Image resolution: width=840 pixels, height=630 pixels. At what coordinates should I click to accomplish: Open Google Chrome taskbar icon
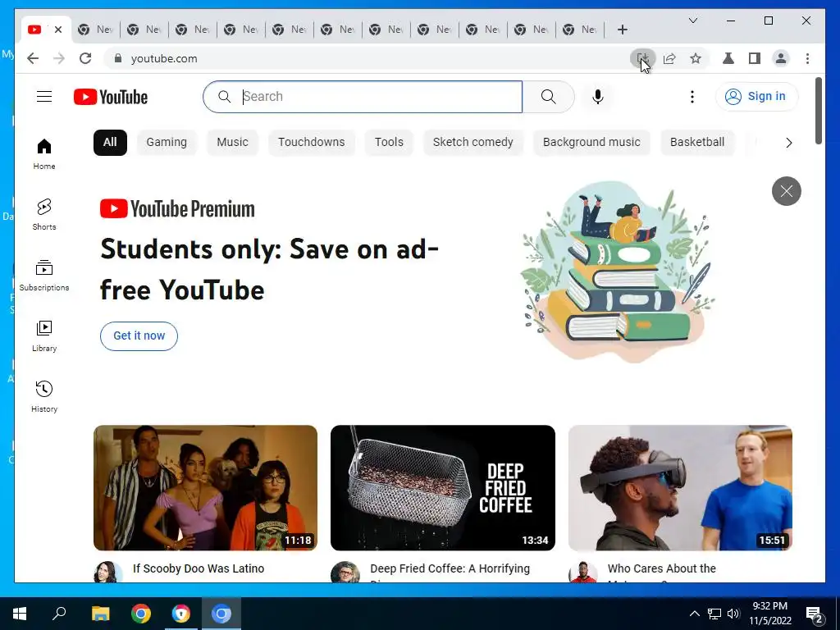pyautogui.click(x=141, y=614)
